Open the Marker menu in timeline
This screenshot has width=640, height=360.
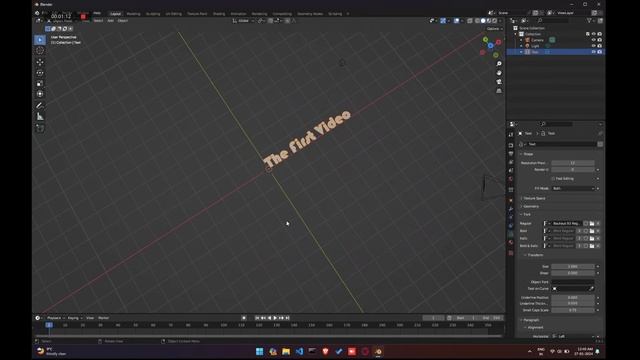tap(104, 318)
